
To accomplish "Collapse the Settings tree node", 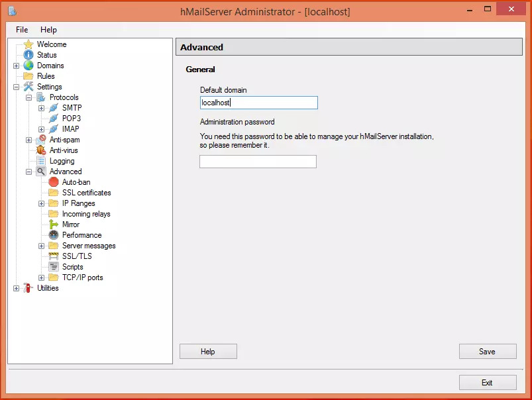I will pos(17,87).
